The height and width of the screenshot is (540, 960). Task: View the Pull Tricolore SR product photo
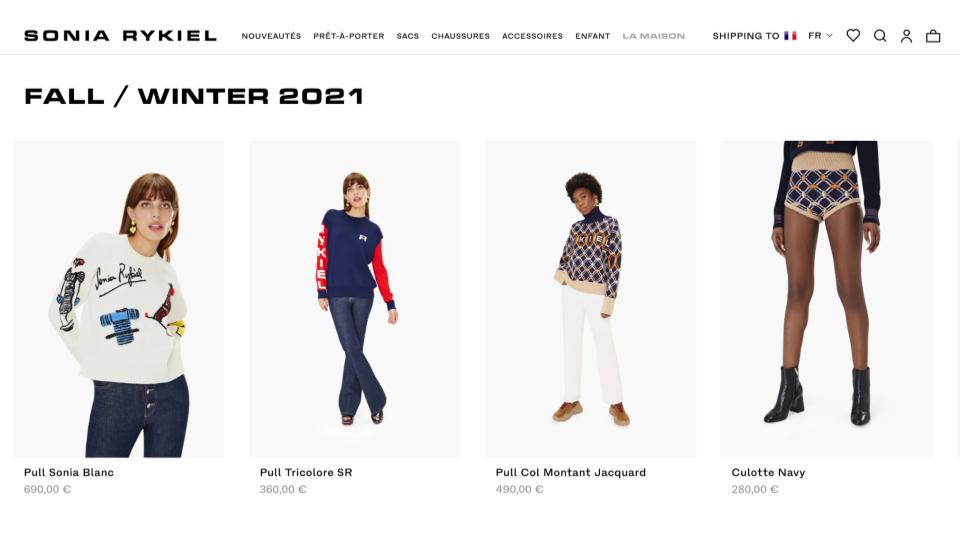(x=354, y=299)
